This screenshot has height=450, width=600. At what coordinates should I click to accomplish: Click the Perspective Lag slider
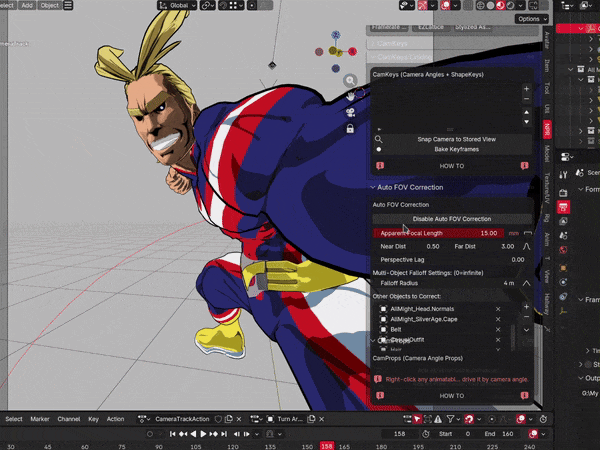[x=452, y=259]
